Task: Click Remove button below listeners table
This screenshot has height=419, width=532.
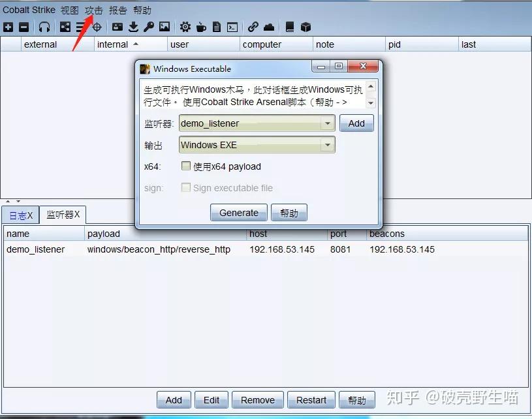Action: pyautogui.click(x=258, y=400)
